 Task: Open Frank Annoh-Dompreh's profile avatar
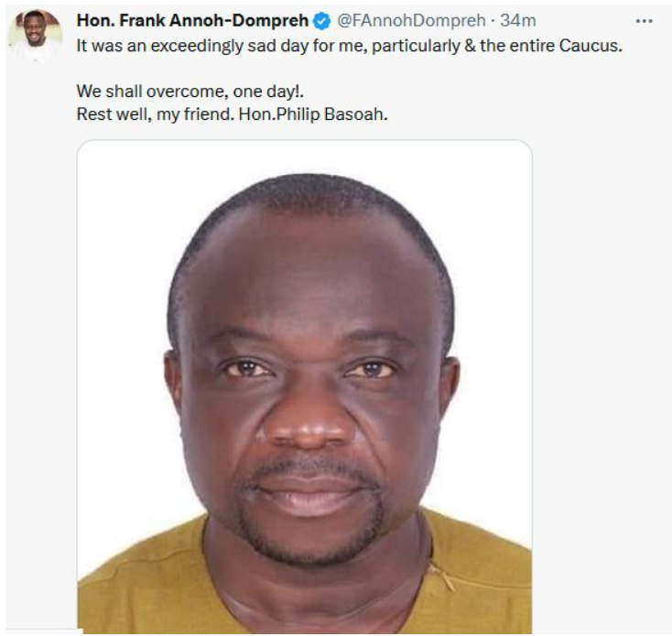click(x=35, y=35)
